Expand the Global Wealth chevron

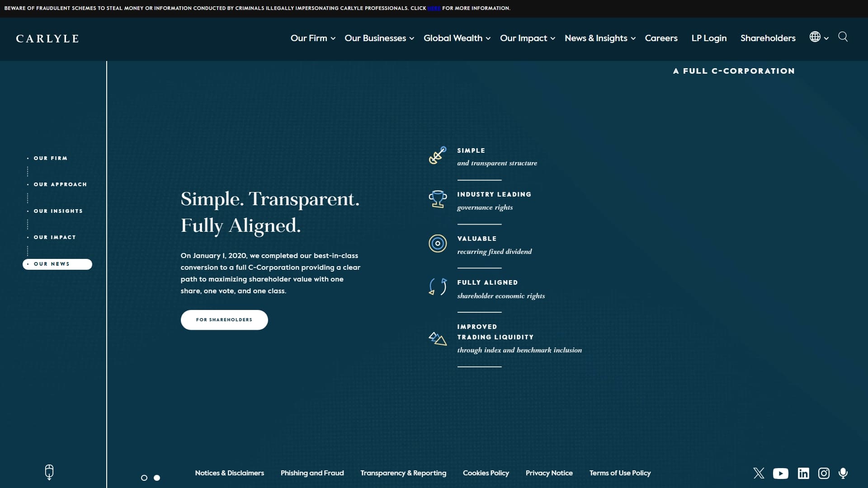[488, 39]
